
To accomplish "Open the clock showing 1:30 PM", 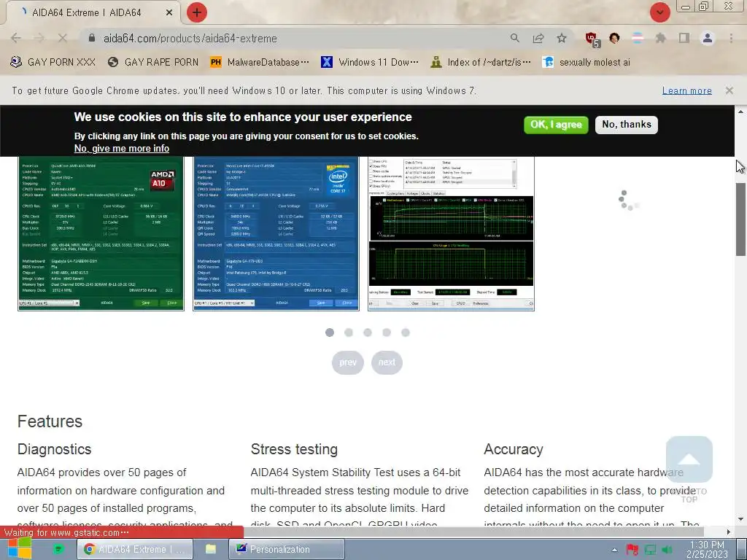I will 707,549.
